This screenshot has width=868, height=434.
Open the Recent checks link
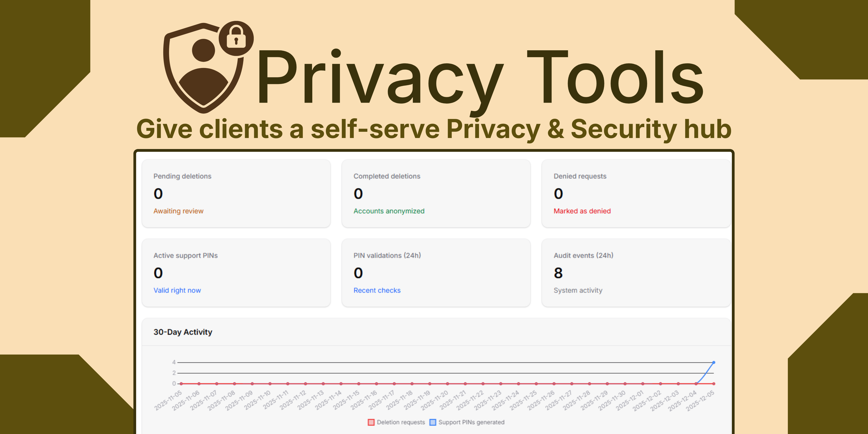[377, 290]
